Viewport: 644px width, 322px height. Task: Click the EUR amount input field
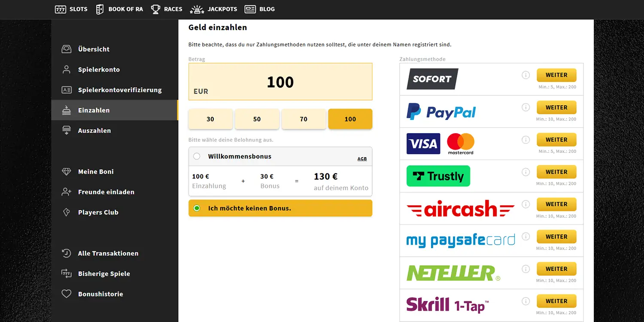(x=280, y=82)
